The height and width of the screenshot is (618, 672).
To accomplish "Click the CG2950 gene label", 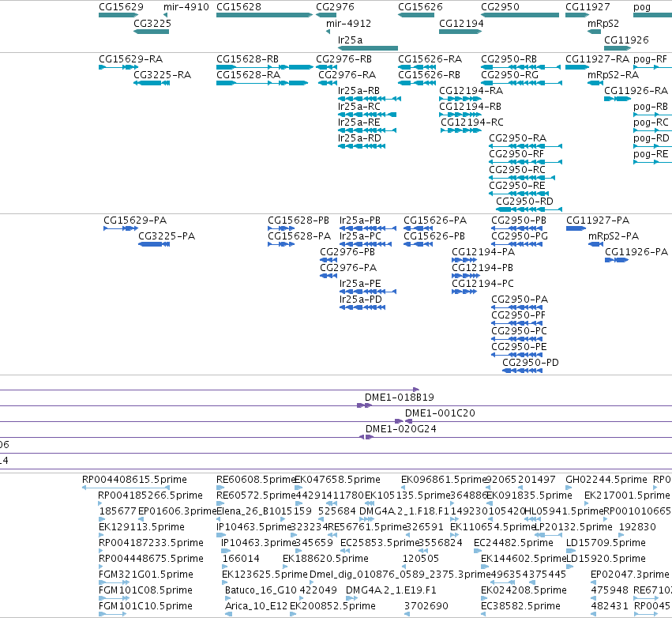I will tap(500, 7).
